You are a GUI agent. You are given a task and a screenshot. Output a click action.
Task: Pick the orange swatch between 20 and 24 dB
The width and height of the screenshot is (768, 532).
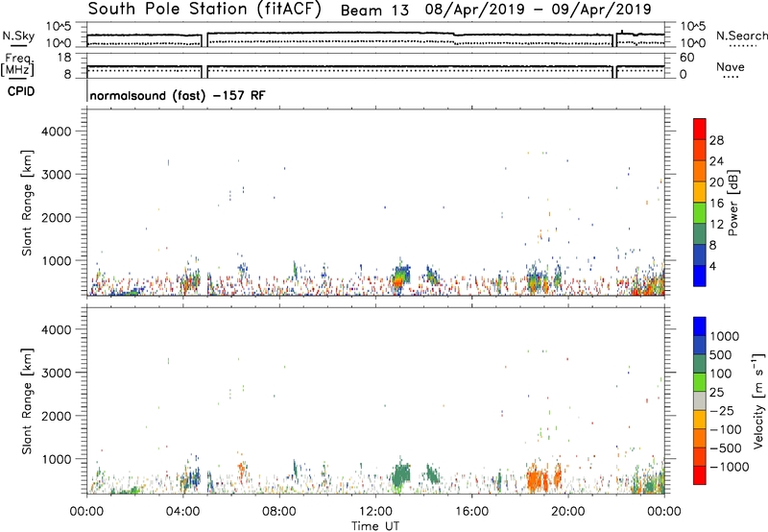coord(700,171)
